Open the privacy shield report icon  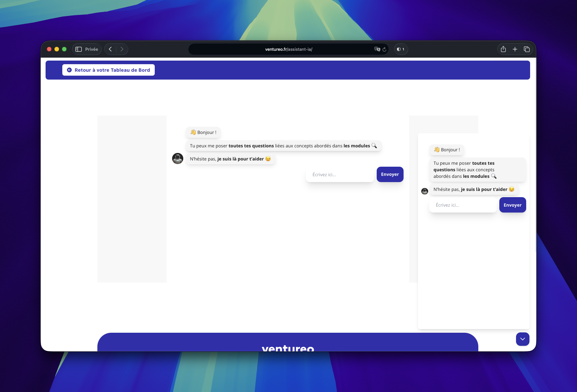coord(401,49)
